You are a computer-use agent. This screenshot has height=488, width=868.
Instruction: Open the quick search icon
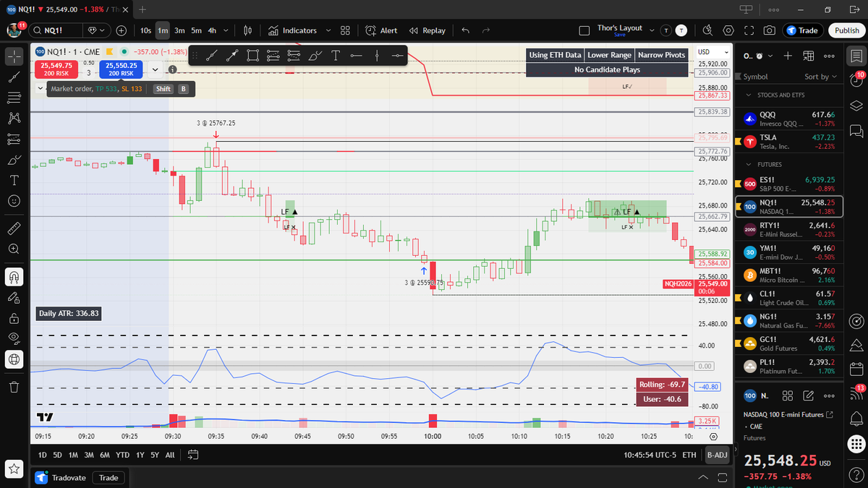coord(707,30)
